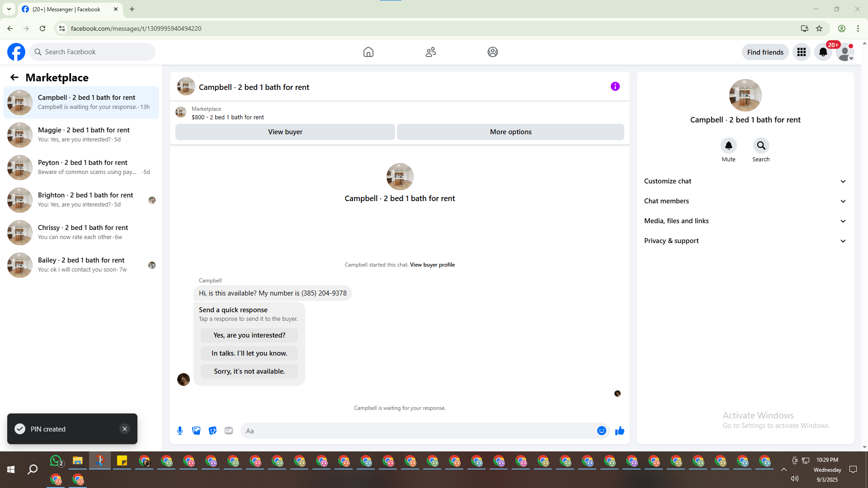Screen dimensions: 868x488
Task: Send a thumbs-up like
Action: (620, 431)
